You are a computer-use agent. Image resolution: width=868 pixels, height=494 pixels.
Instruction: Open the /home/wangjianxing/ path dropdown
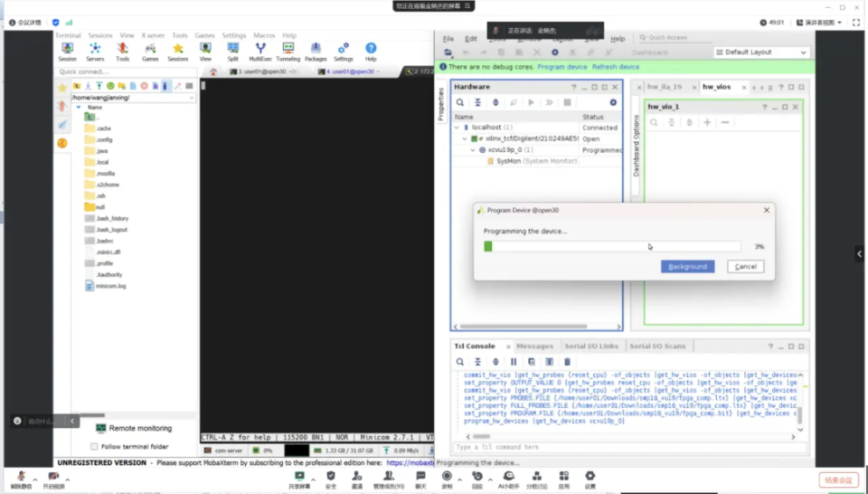point(192,98)
